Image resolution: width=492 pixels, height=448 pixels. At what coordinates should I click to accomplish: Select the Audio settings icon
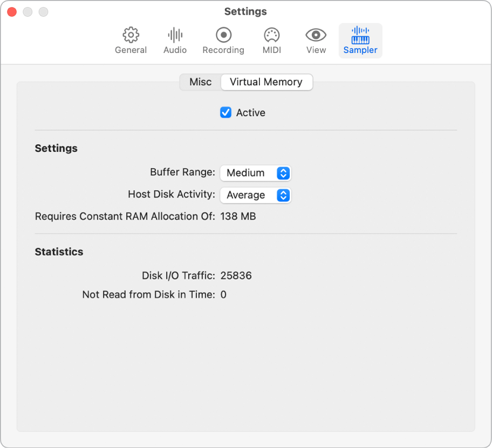175,40
